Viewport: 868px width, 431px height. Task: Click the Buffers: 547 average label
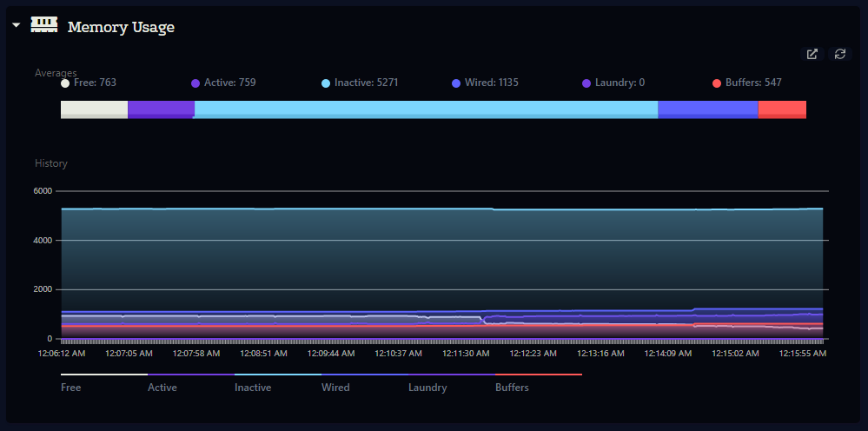pos(753,83)
